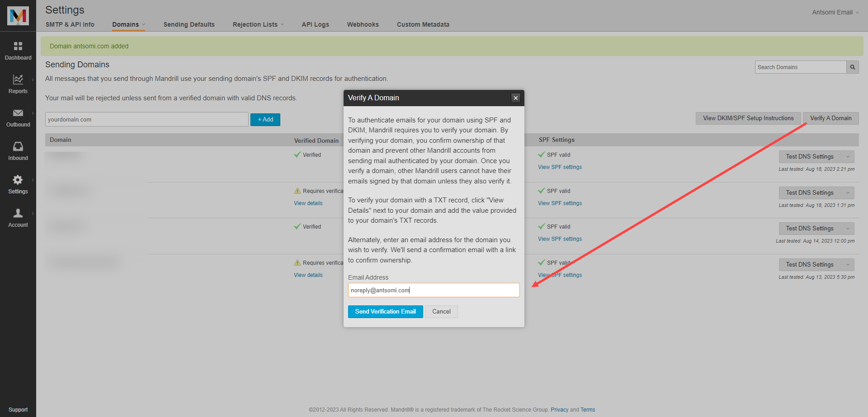The height and width of the screenshot is (417, 868).
Task: Open the Outbound envelope icon
Action: tap(18, 113)
